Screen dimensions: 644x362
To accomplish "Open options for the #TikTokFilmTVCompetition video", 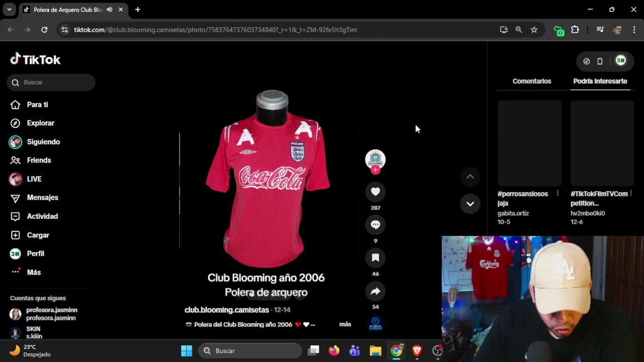I will tap(631, 194).
